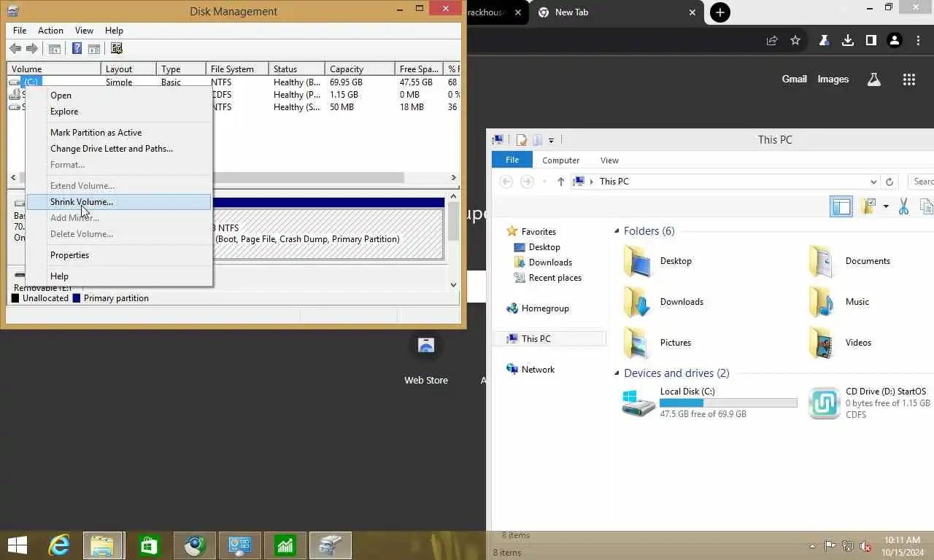Click the Properties quick access icon in This PC
Screen dimensions: 934x560
coord(521,140)
